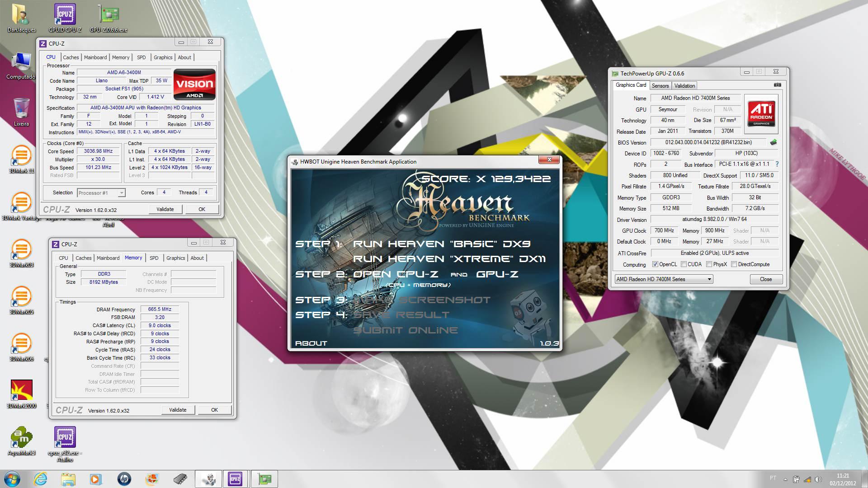Image resolution: width=868 pixels, height=488 pixels.
Task: Show hidden tray icons arrow
Action: [x=785, y=479]
